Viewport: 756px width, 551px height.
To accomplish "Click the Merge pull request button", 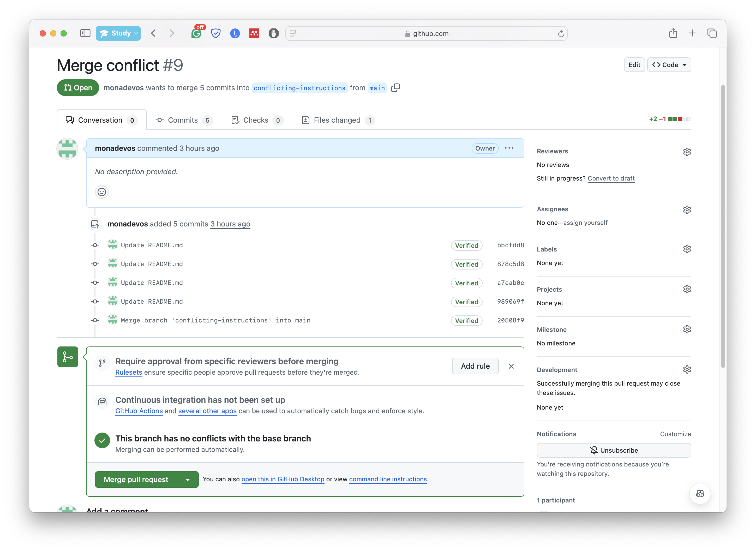I will 136,480.
